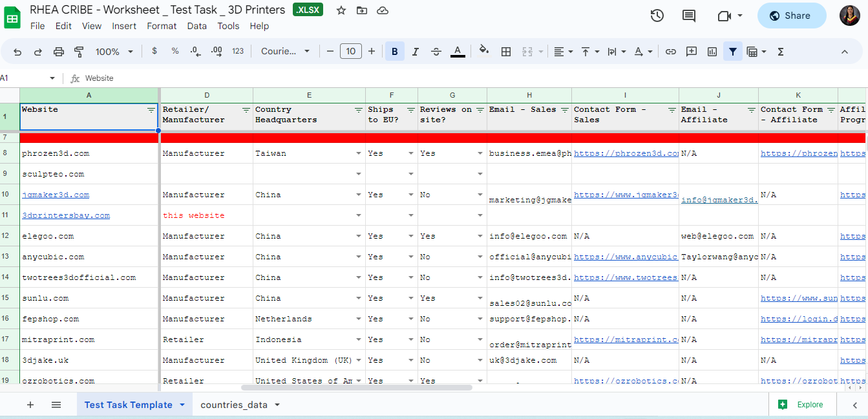Open the Name box dropdown
868x419 pixels.
point(52,78)
